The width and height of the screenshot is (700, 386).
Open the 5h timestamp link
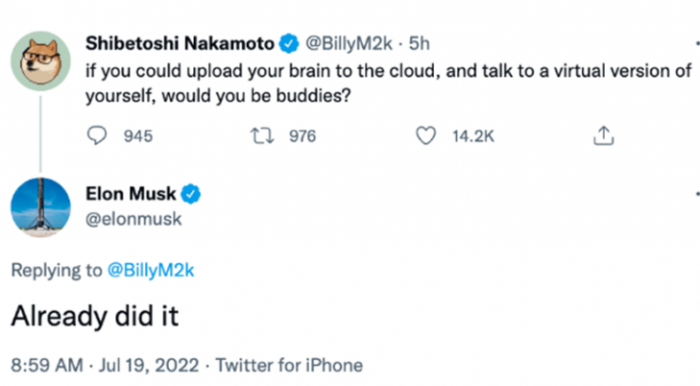click(419, 44)
